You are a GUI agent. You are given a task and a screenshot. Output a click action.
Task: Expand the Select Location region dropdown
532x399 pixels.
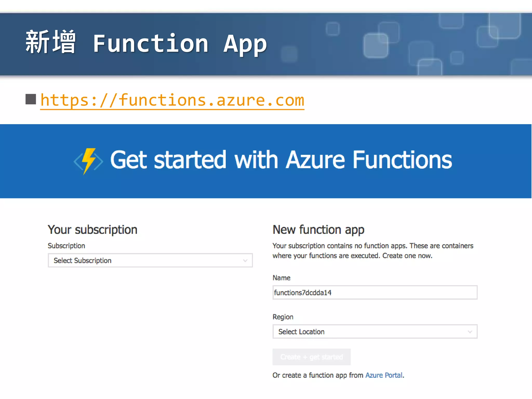pyautogui.click(x=375, y=331)
